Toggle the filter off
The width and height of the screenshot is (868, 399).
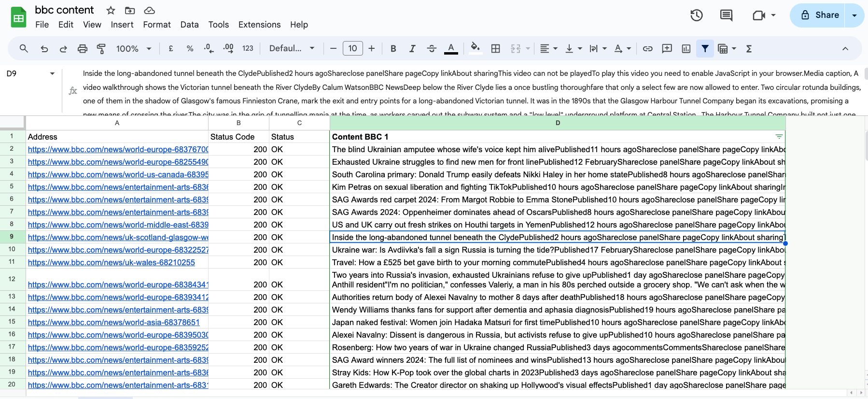coord(705,48)
